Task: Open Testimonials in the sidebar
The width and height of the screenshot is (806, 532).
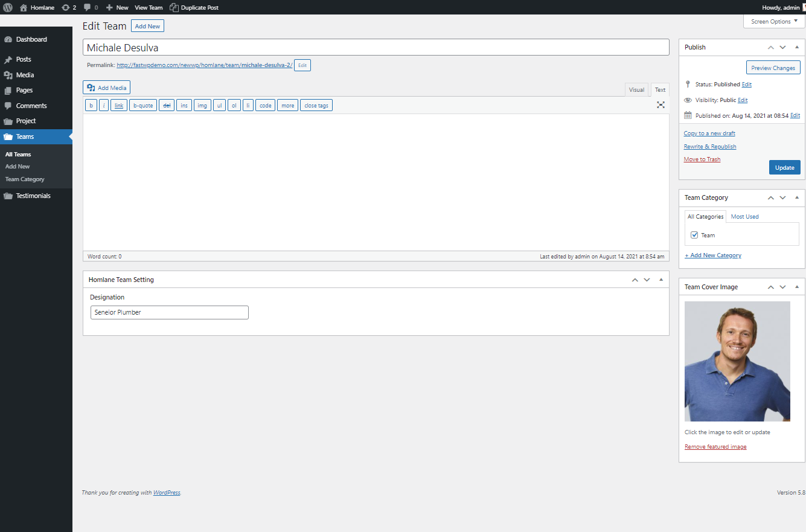Action: (33, 196)
